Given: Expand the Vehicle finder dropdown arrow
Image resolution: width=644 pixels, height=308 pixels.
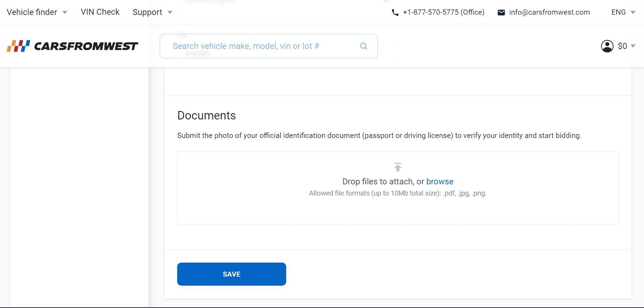Looking at the screenshot, I should [x=65, y=13].
